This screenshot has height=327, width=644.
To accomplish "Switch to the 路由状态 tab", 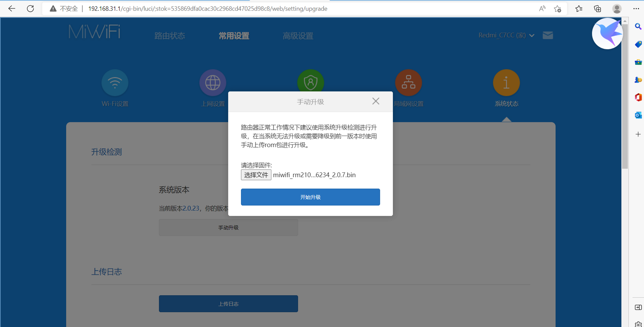I will 170,36.
